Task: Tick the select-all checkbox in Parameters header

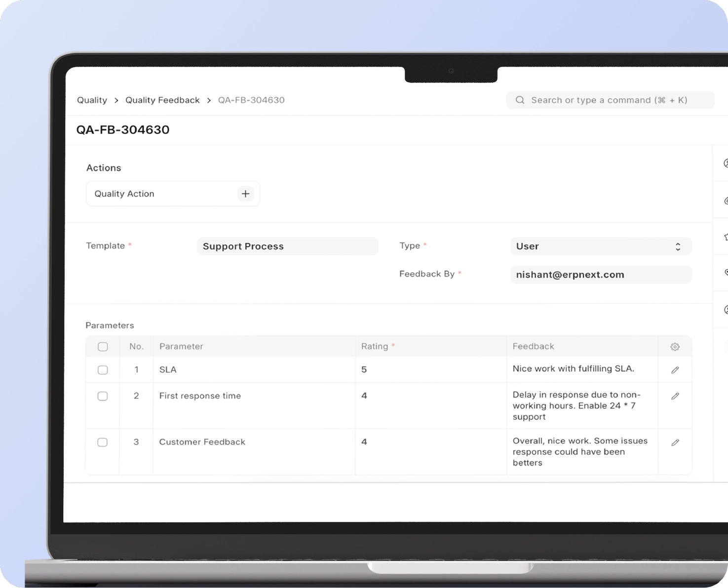Action: point(103,347)
